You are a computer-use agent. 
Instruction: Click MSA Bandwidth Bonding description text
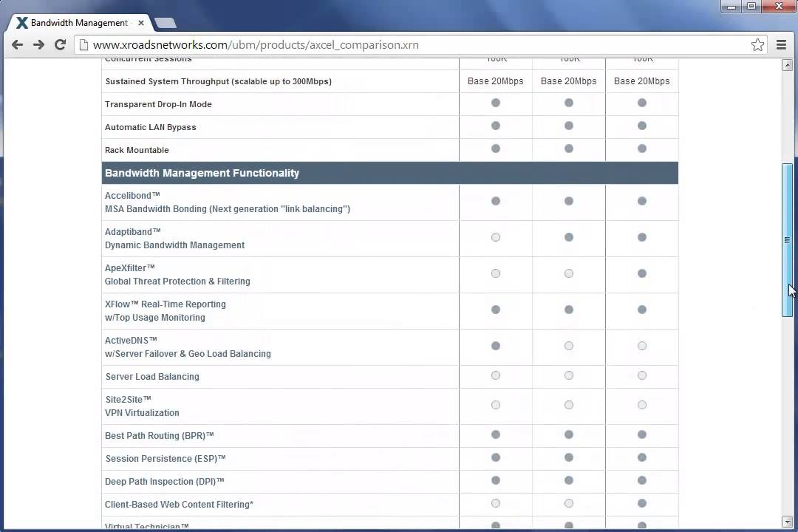pyautogui.click(x=228, y=208)
